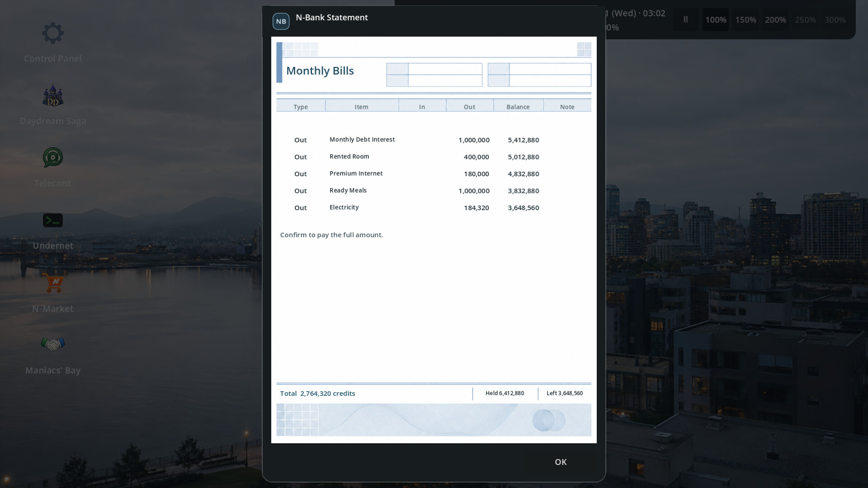Click the 5,412,880 balance value

524,140
